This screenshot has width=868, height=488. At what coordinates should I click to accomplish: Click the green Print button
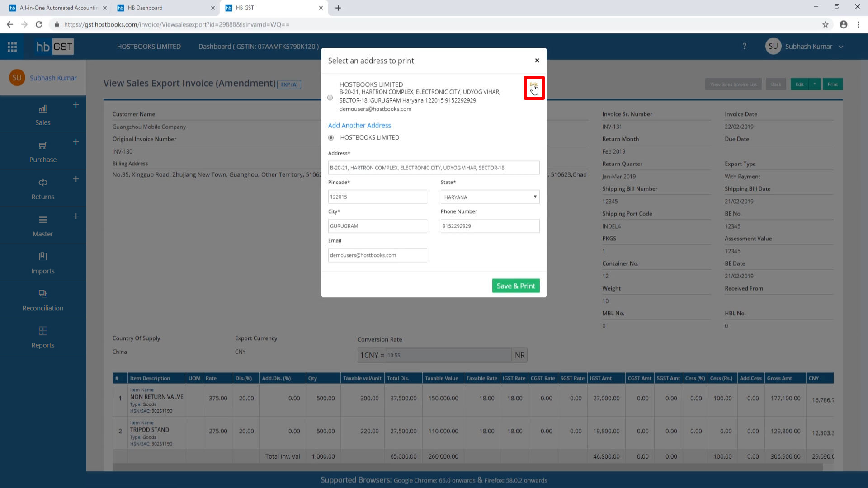point(833,84)
